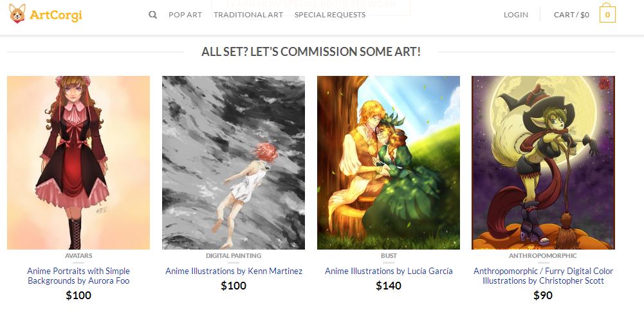Open search with the magnifier icon
Viewport: 644px width, 312px height.
(152, 15)
